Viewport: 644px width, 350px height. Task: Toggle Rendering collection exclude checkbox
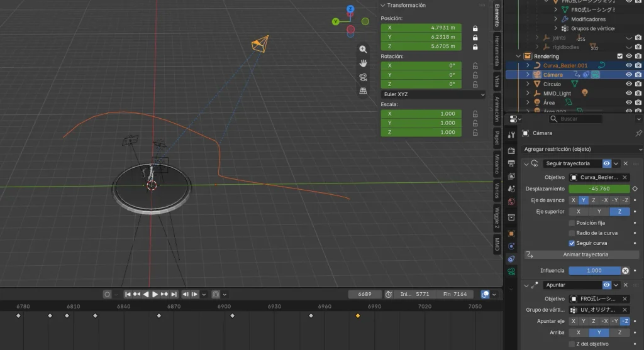pos(619,56)
